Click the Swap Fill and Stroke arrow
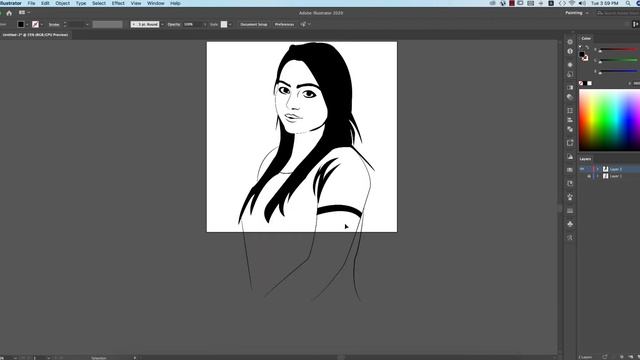This screenshot has width=640, height=360. click(587, 47)
